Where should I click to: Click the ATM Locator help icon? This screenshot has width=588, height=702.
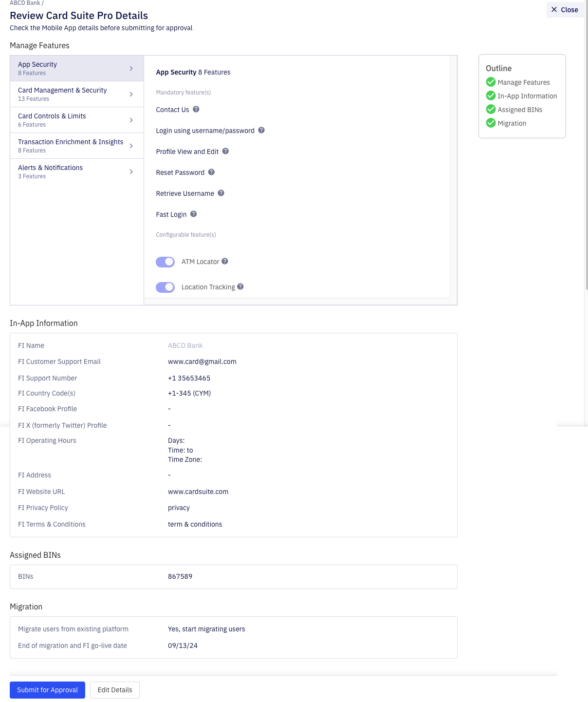tap(224, 262)
